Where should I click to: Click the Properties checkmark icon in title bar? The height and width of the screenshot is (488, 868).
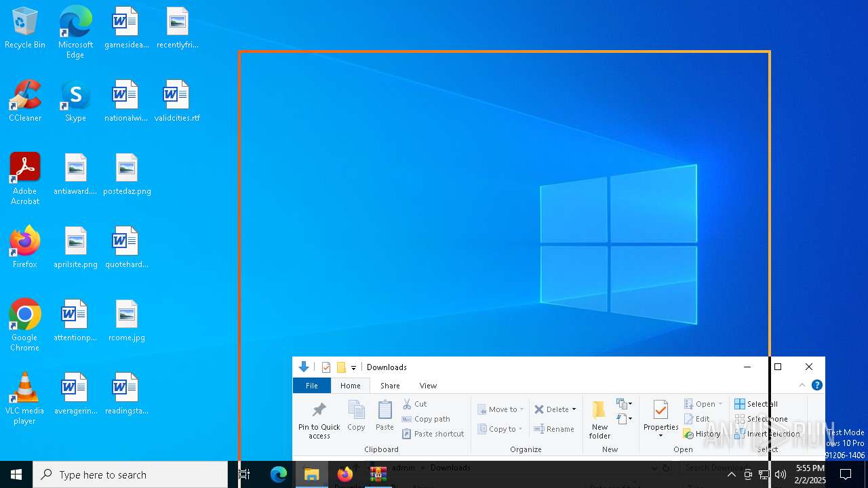point(326,367)
